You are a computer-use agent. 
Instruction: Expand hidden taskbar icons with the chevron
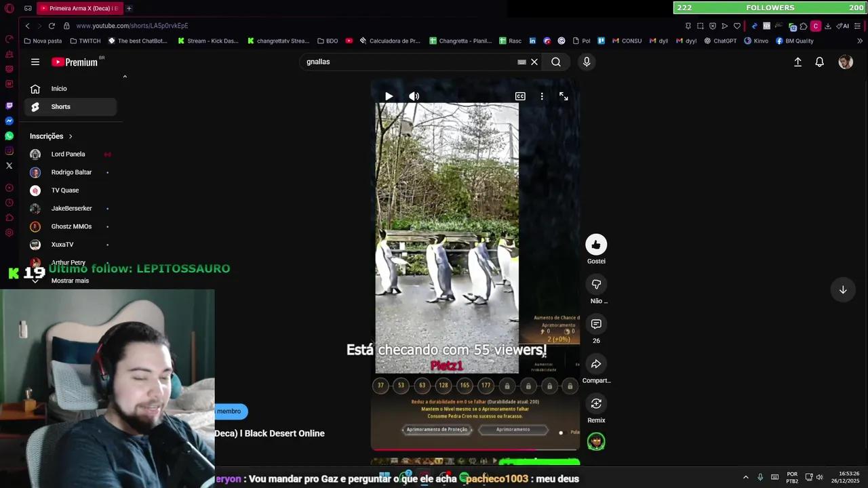(x=746, y=476)
